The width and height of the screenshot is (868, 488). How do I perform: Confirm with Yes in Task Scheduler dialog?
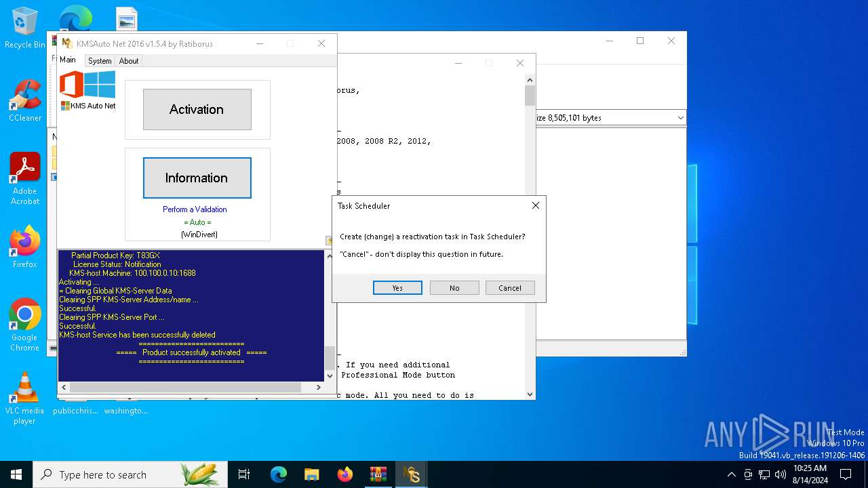tap(397, 288)
